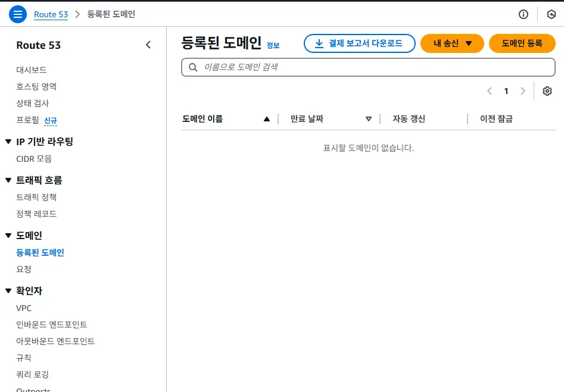This screenshot has height=392, width=564.
Task: Collapse 트래픽 흐름 section
Action: pos(8,180)
